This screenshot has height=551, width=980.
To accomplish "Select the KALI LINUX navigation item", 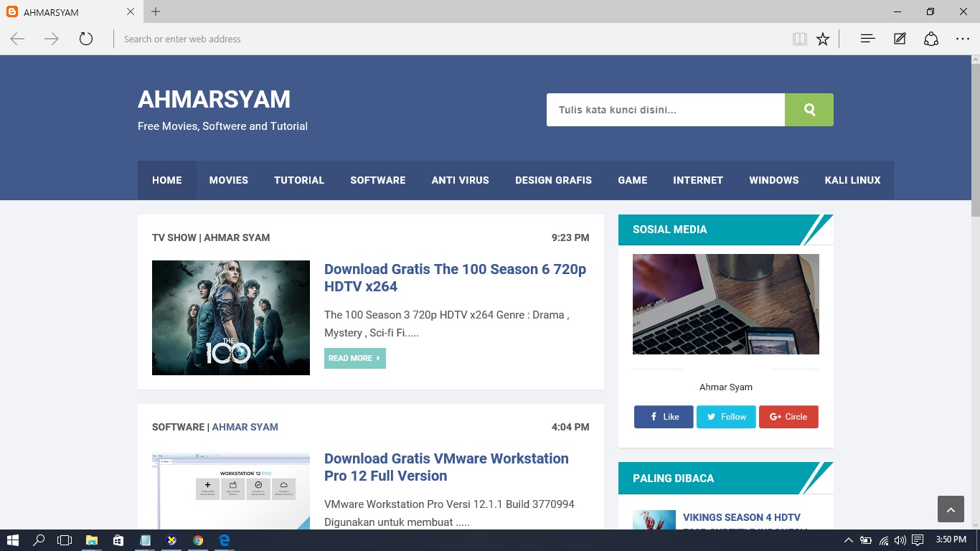I will click(x=852, y=180).
